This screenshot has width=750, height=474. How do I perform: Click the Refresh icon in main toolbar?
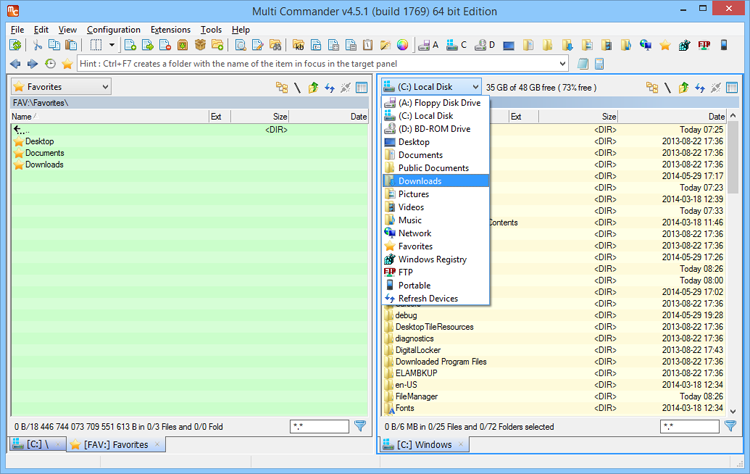click(14, 45)
